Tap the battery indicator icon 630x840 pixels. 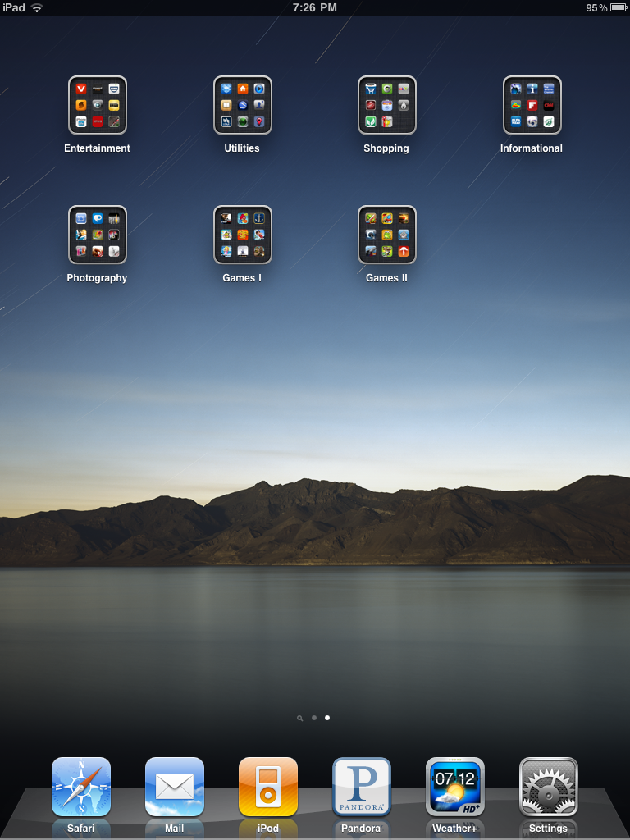click(x=619, y=7)
